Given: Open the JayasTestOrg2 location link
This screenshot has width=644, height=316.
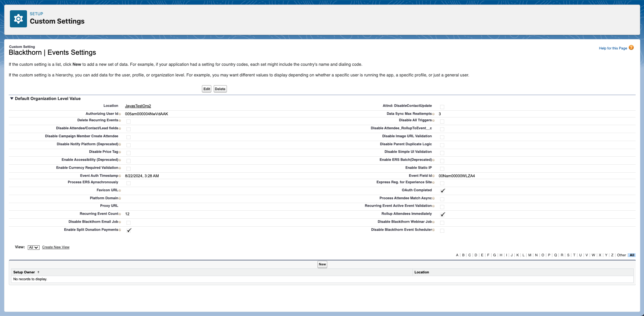Looking at the screenshot, I should tap(138, 106).
